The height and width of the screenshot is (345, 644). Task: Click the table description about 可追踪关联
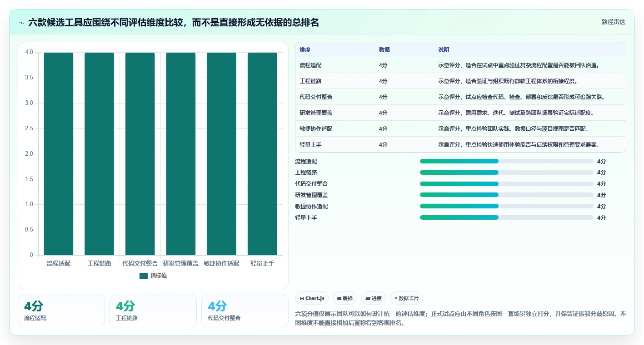pyautogui.click(x=521, y=97)
